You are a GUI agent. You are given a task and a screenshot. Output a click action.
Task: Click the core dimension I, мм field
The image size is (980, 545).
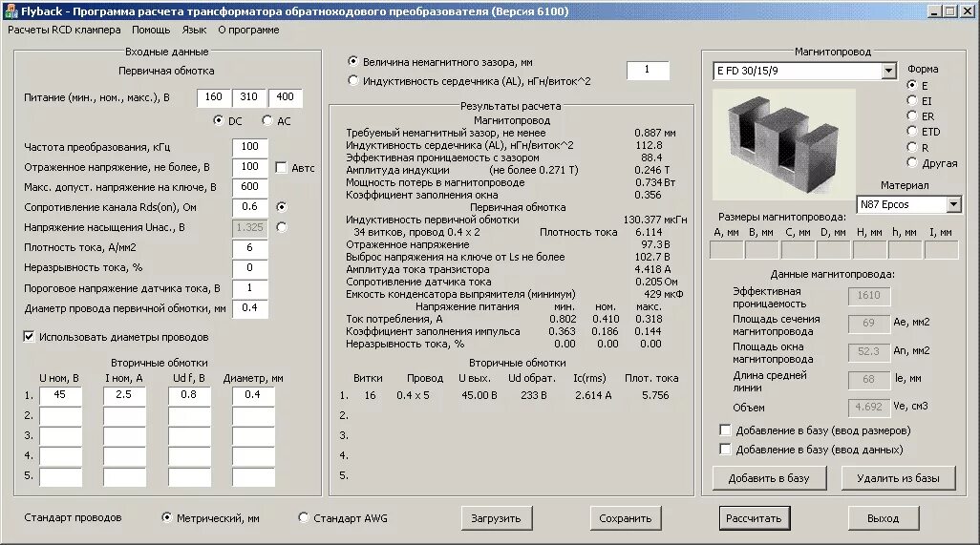[941, 250]
